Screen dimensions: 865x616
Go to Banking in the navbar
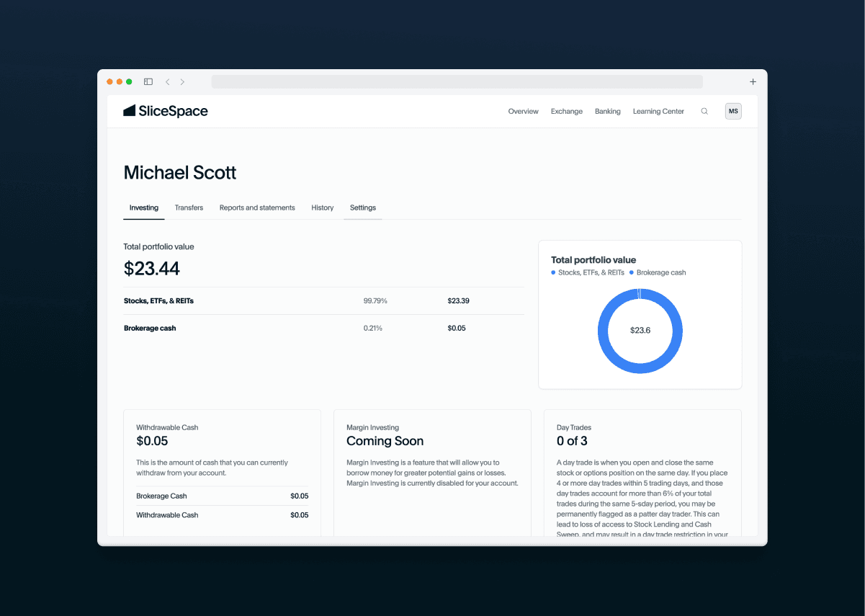pyautogui.click(x=607, y=112)
